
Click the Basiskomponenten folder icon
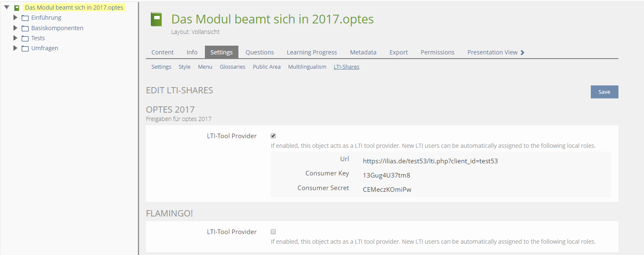25,28
